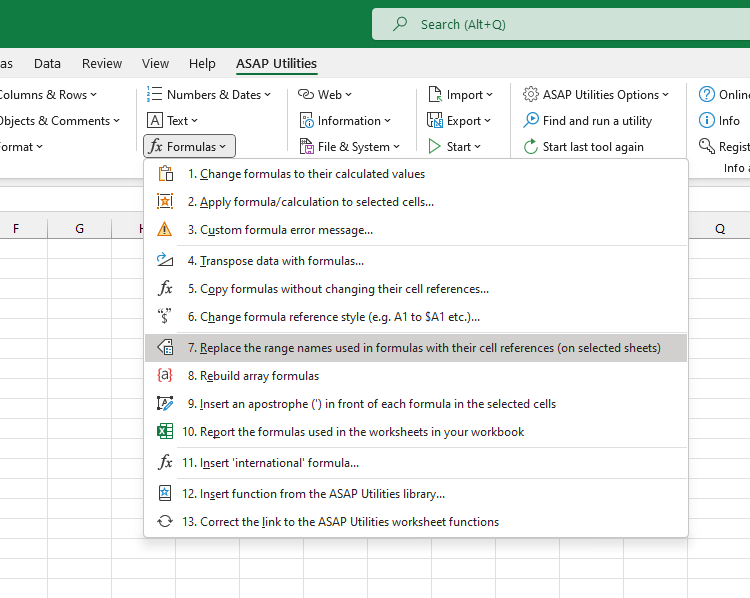Open the Help ribbon tab

pos(202,64)
